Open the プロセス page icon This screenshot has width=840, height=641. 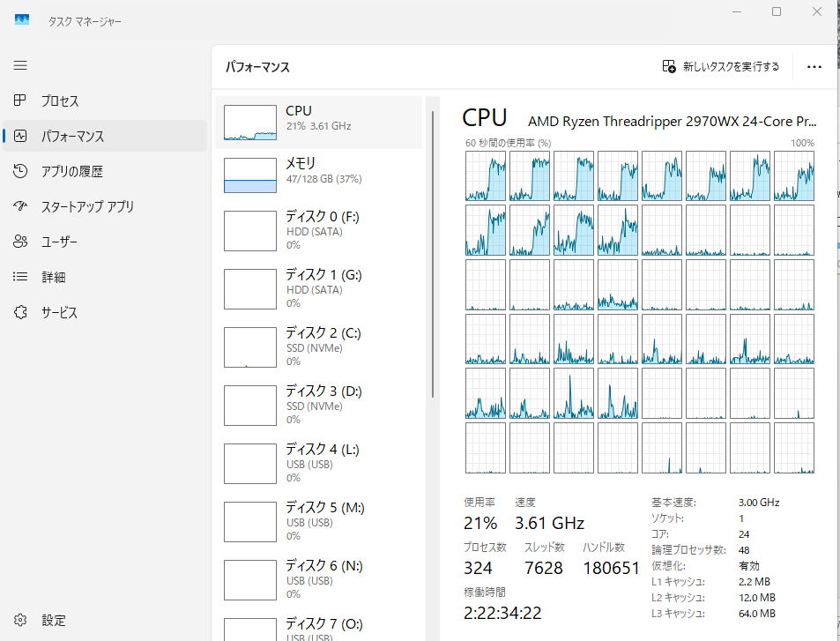click(x=20, y=101)
